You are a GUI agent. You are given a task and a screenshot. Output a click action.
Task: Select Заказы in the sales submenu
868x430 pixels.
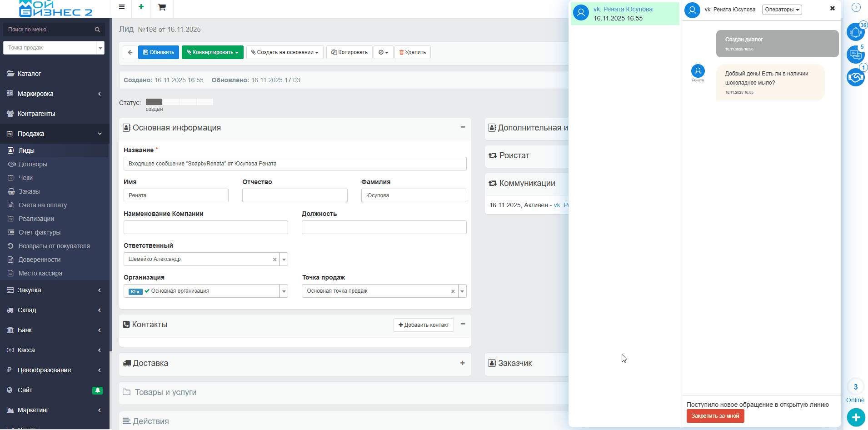pos(29,191)
